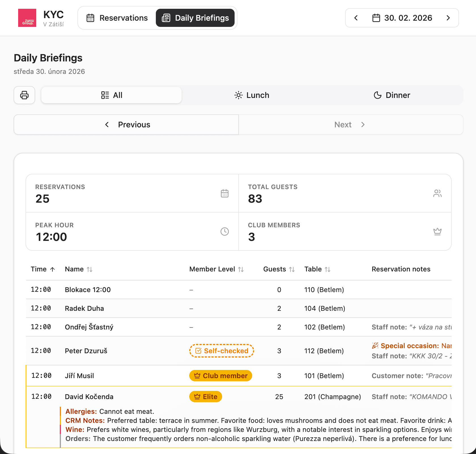Switch to the Reservations tab
This screenshot has width=476, height=454.
click(x=116, y=18)
